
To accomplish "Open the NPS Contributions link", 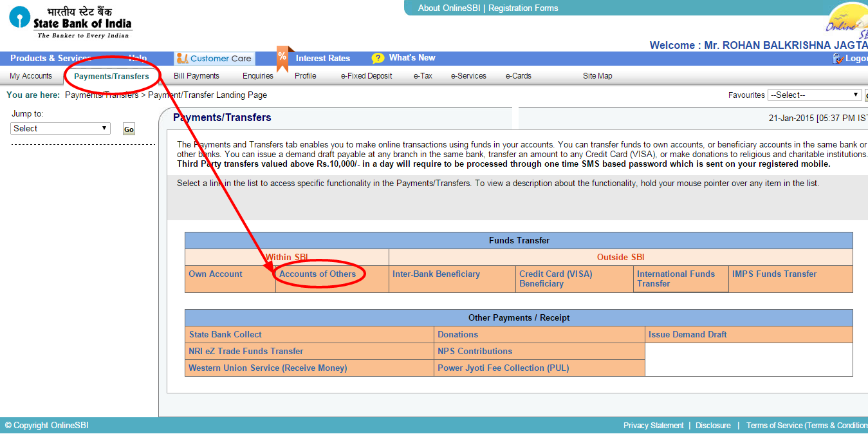I will 475,351.
